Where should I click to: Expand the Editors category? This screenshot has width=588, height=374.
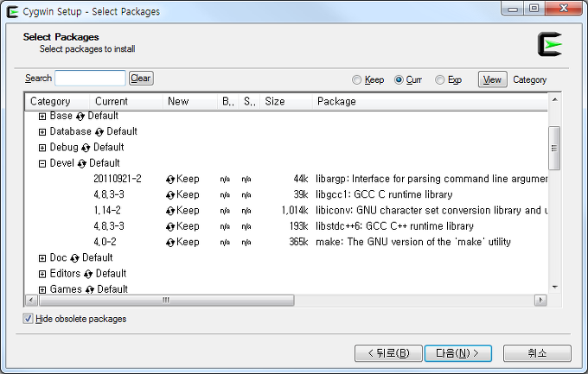click(42, 275)
